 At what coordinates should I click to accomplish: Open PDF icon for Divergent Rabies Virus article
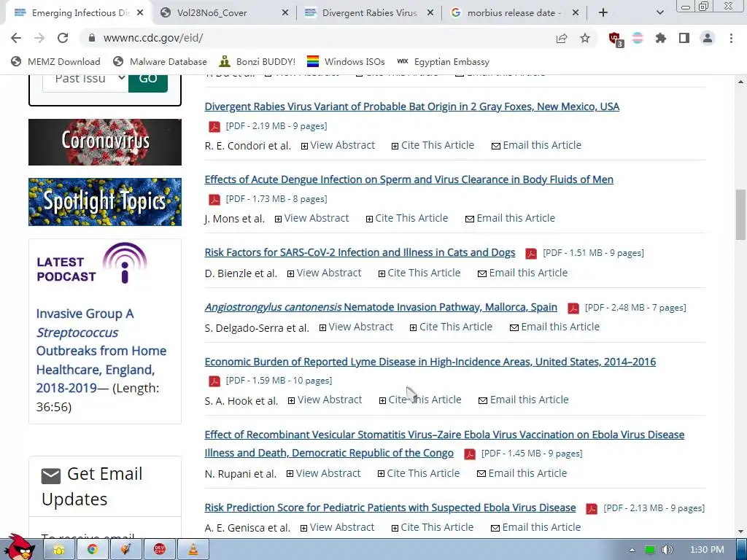tap(214, 127)
